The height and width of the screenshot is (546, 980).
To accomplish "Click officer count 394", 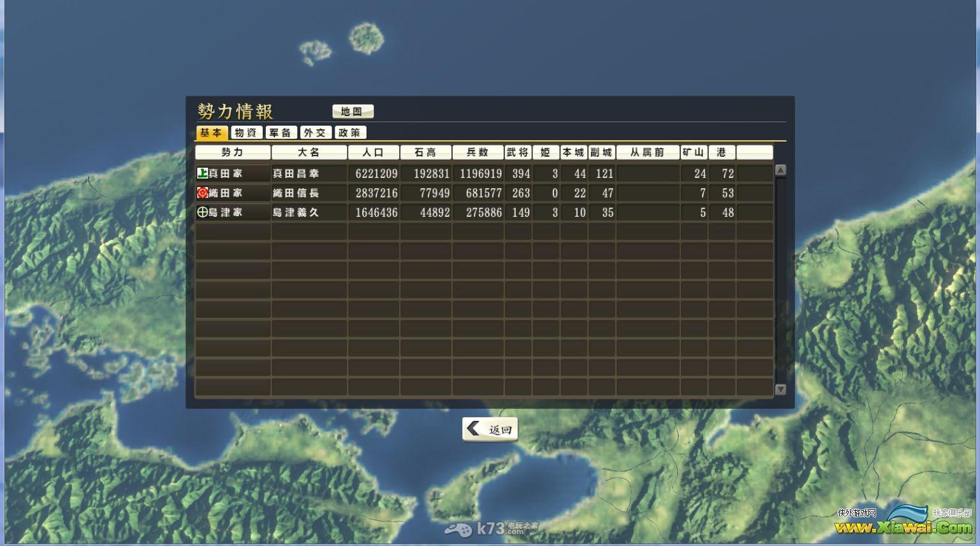I will tap(521, 173).
